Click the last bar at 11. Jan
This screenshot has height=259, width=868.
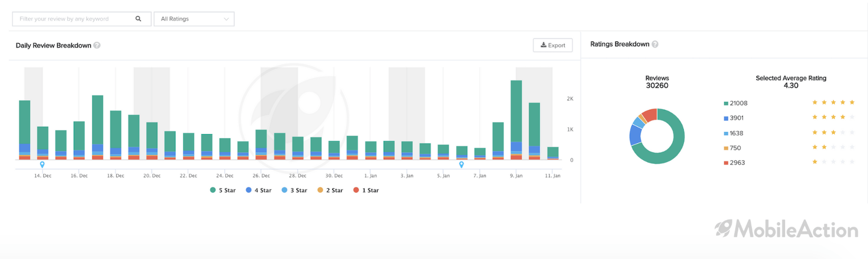553,153
